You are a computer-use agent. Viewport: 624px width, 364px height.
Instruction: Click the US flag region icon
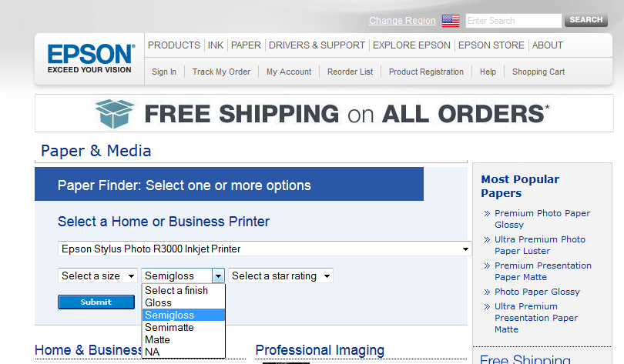tap(451, 21)
